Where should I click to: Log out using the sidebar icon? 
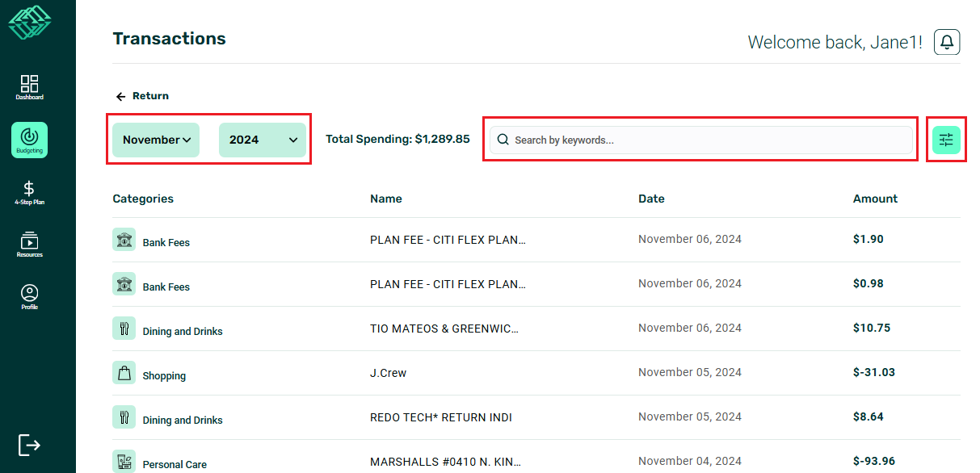pos(29,445)
